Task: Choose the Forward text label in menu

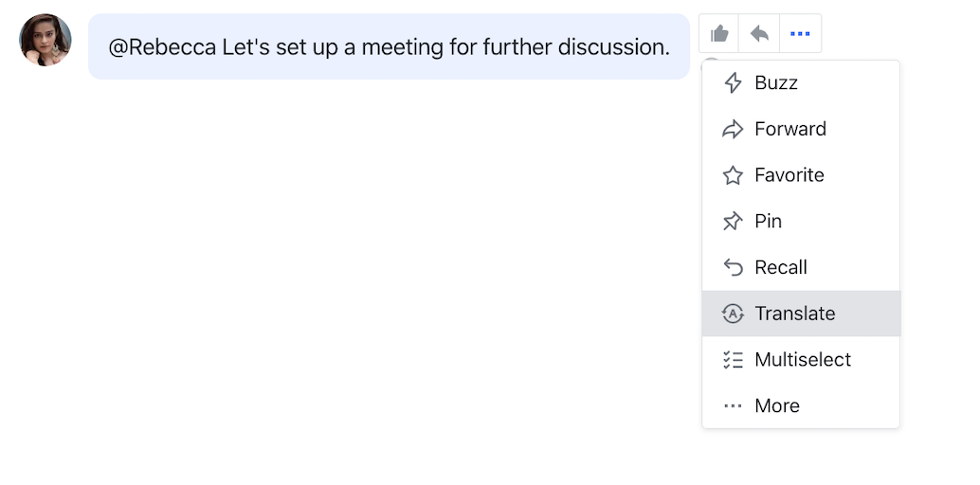Action: pos(790,129)
